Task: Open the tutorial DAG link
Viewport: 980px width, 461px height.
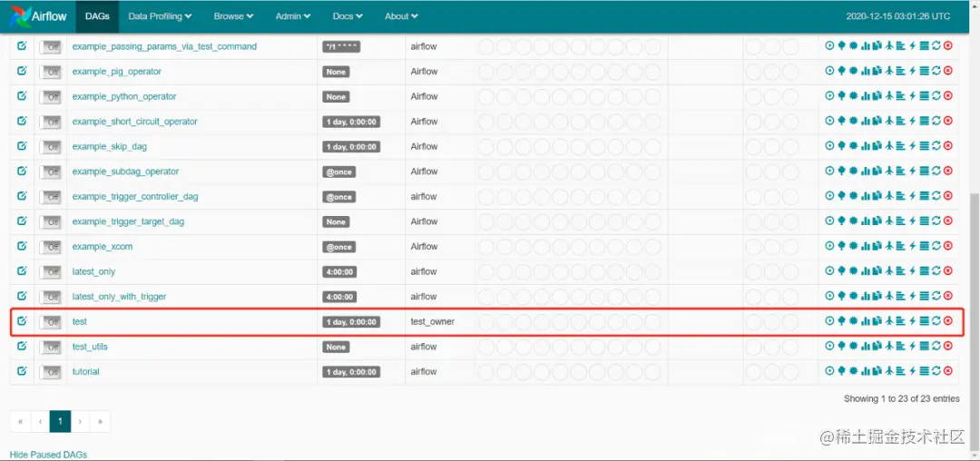Action: [x=85, y=371]
